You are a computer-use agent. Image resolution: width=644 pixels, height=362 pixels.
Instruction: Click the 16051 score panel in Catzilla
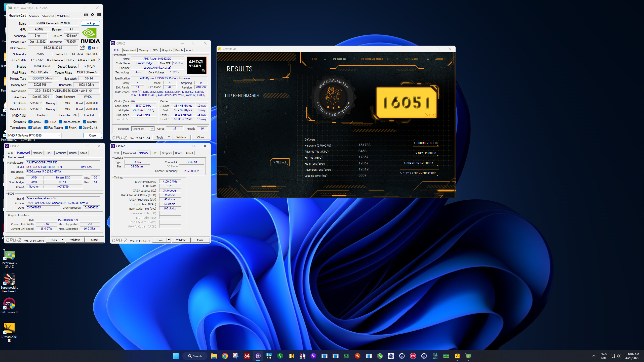click(407, 103)
